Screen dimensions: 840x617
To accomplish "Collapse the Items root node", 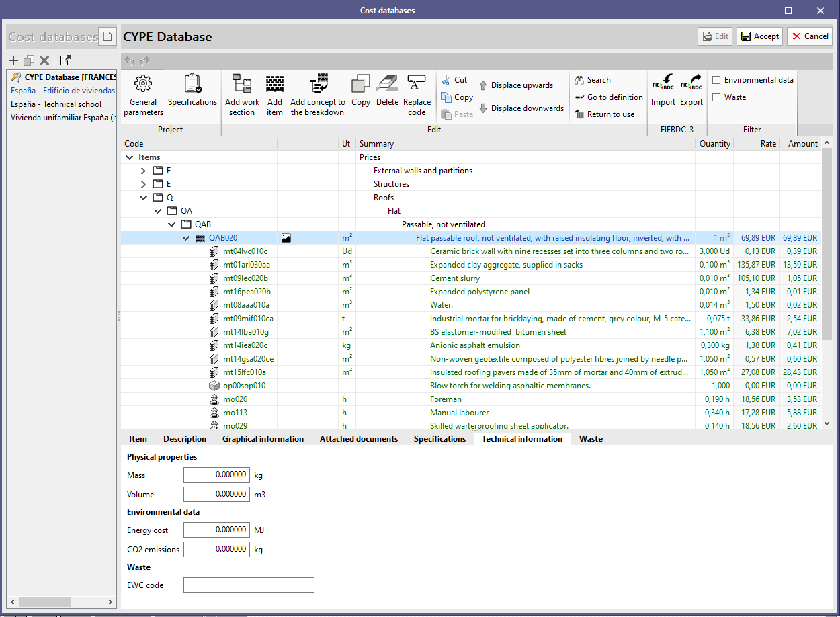I will 129,157.
